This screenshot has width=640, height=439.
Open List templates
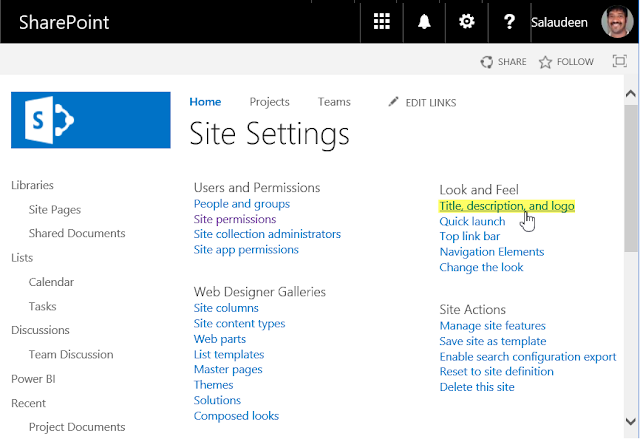tap(229, 355)
